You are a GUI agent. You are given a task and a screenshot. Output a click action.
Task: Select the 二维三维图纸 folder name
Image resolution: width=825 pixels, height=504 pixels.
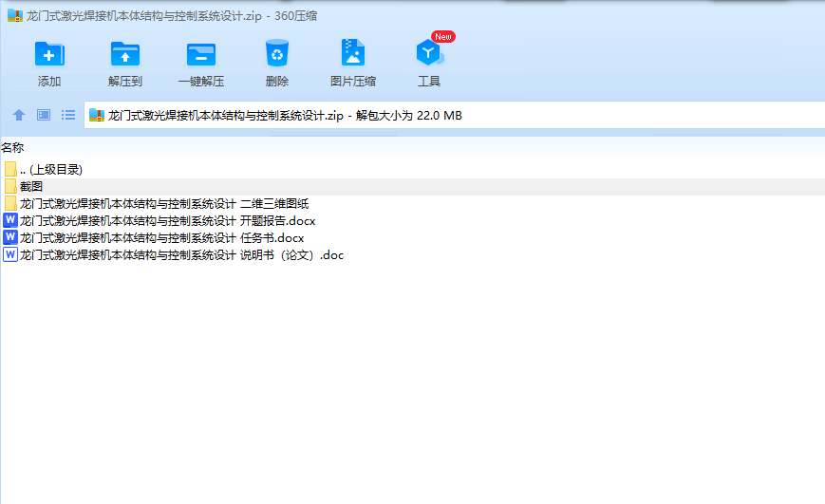pyautogui.click(x=164, y=204)
